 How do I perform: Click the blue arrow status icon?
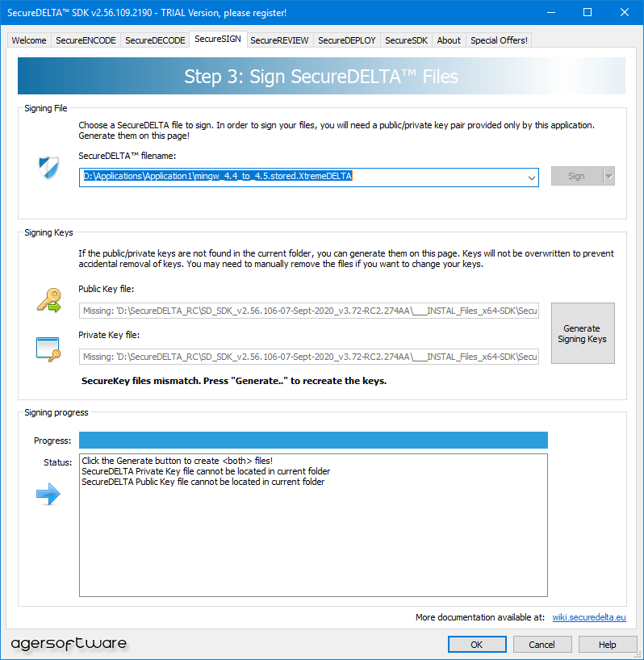48,494
